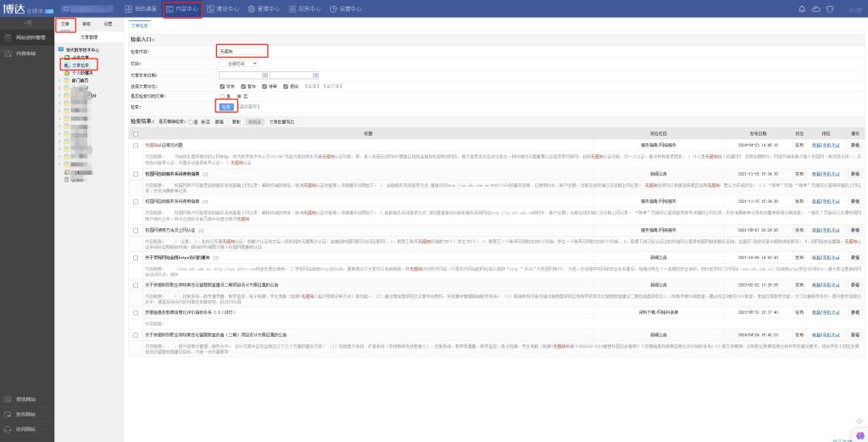Click the blue 检索 search button
The height and width of the screenshot is (442, 868).
pos(225,107)
